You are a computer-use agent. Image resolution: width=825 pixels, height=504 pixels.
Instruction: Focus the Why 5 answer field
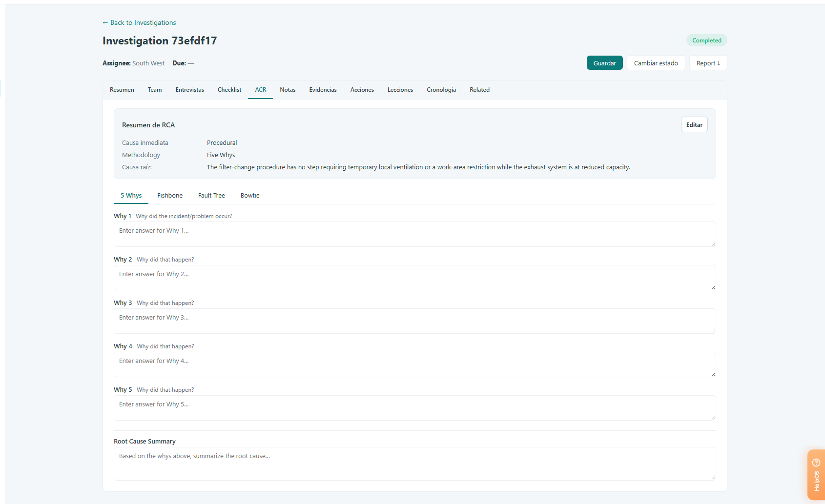click(x=414, y=408)
